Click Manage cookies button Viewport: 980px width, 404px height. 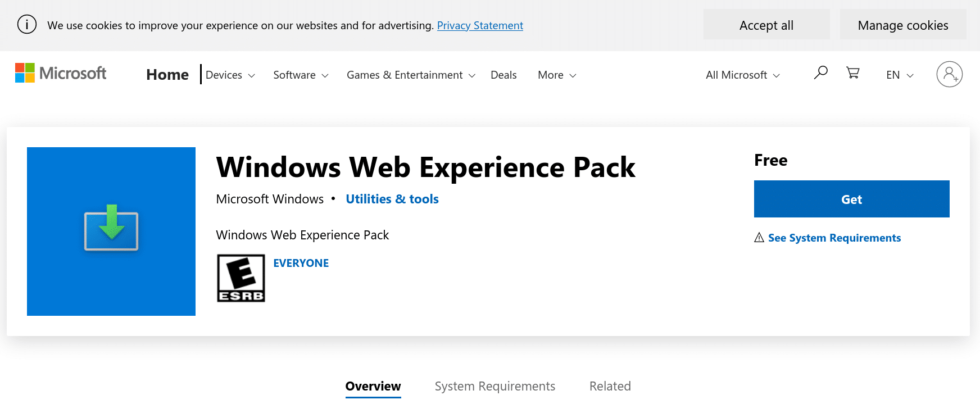pyautogui.click(x=903, y=25)
